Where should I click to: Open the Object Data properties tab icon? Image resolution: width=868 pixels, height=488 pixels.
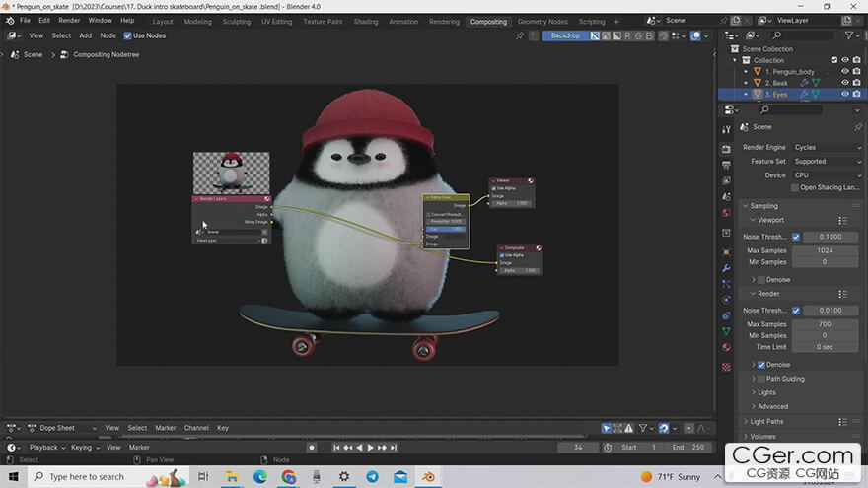pos(726,331)
